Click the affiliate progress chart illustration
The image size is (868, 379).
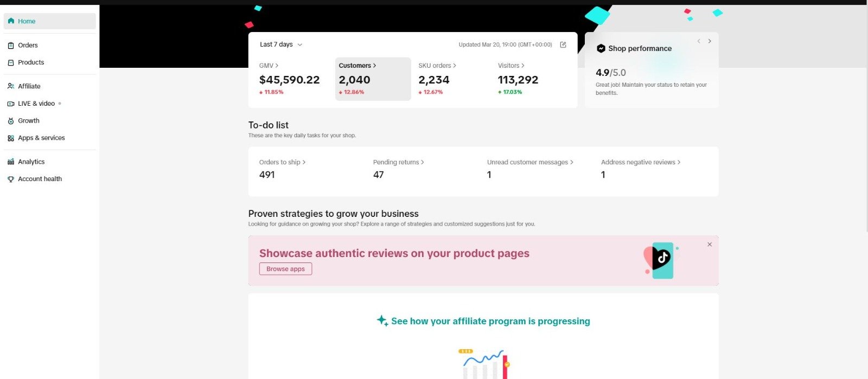click(x=484, y=364)
